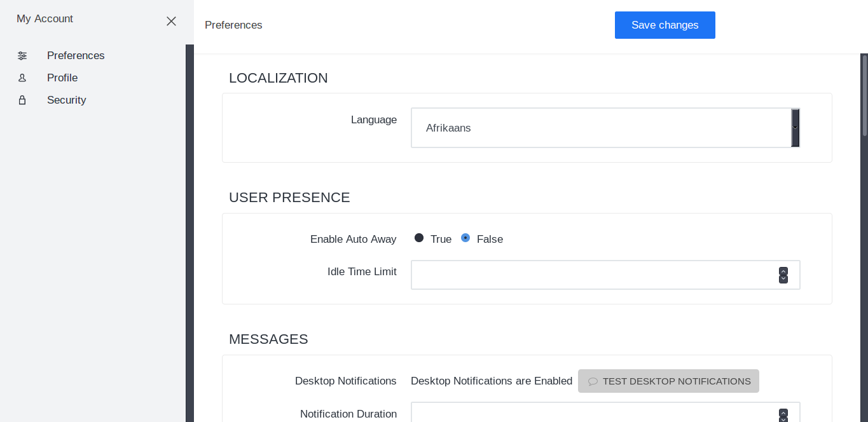Increase Notification Duration with up arrow
Image resolution: width=868 pixels, height=422 pixels.
783,412
